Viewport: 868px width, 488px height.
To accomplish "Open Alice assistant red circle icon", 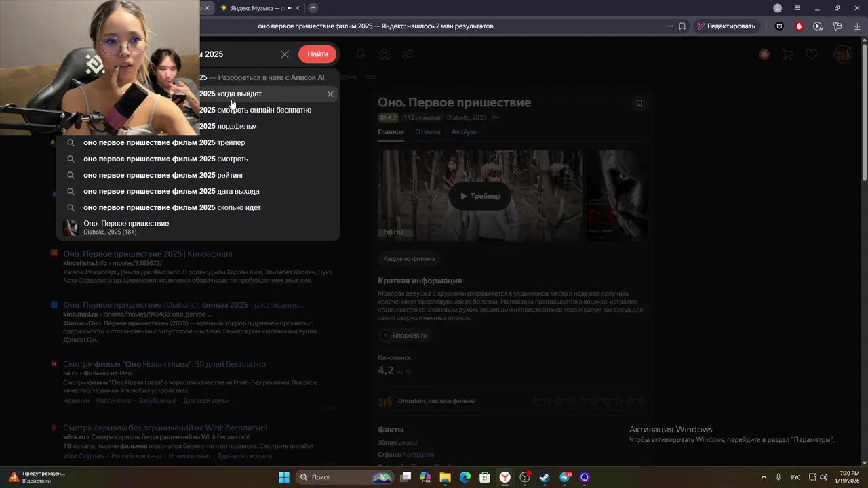I will pos(764,54).
